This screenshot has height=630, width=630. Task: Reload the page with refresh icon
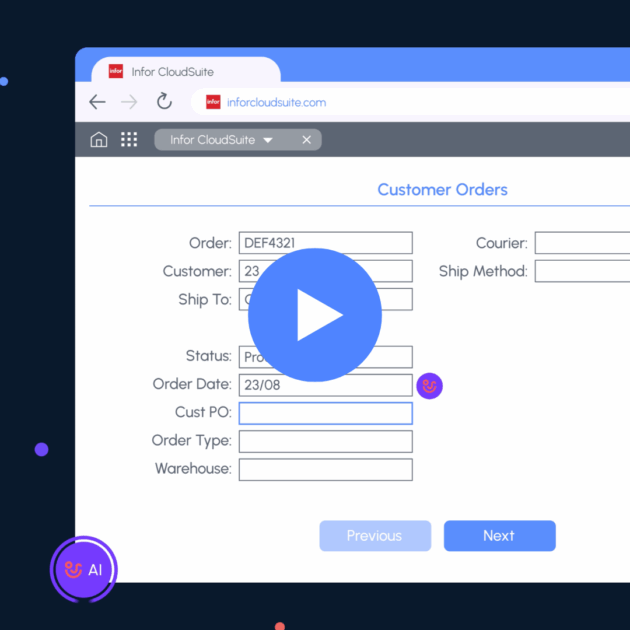point(164,102)
